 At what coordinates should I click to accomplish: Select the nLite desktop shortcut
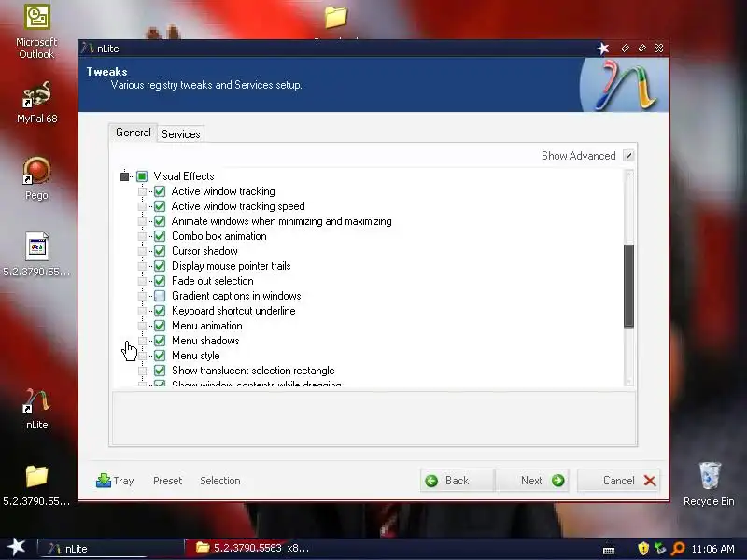[x=36, y=409]
